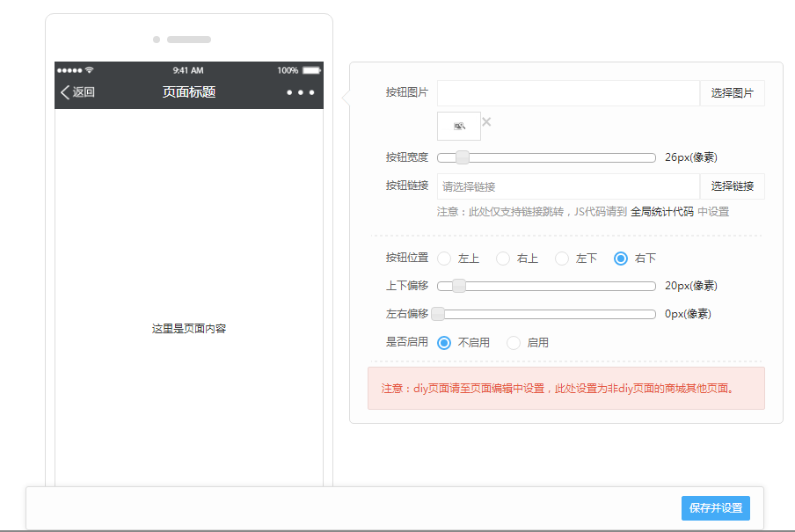Focus the 请选择链接 input field
This screenshot has height=532, width=795.
[x=568, y=186]
